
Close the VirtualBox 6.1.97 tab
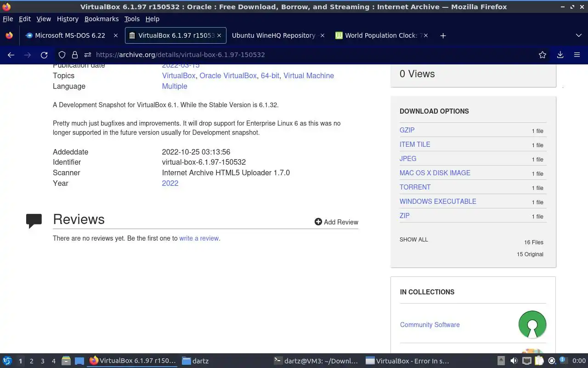pyautogui.click(x=219, y=35)
